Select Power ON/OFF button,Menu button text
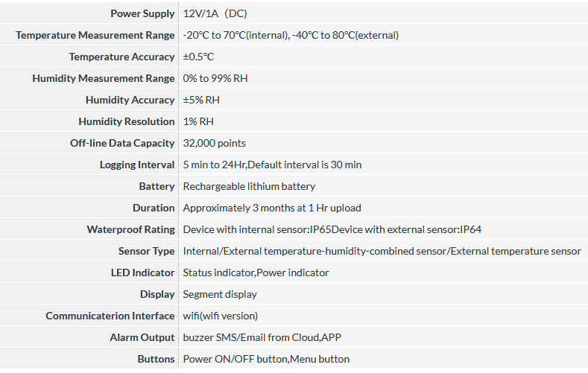588x373 pixels. [x=266, y=359]
